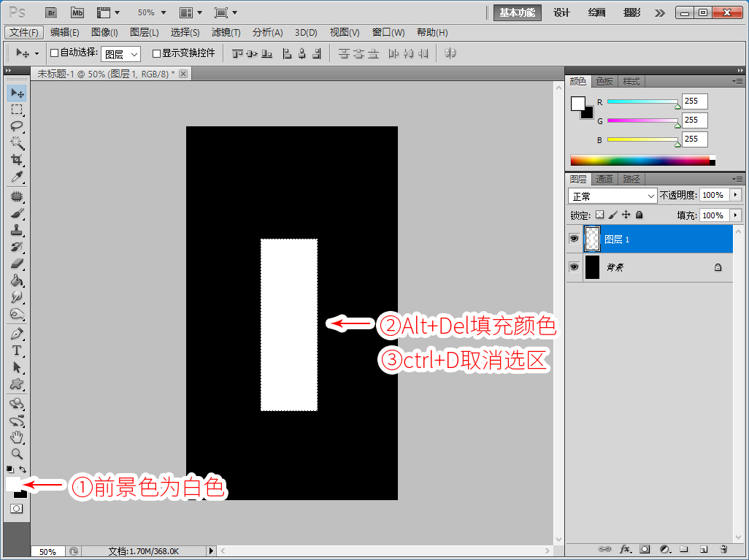The image size is (749, 560).
Task: Select the Brush tool
Action: click(x=17, y=213)
